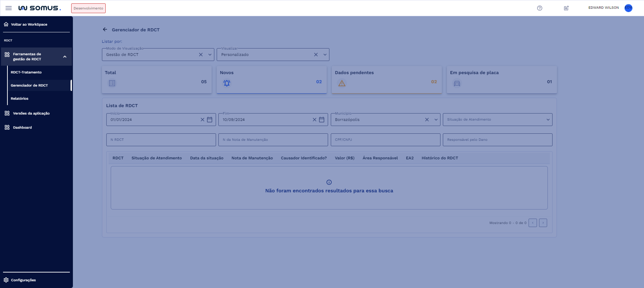Click the car icon on Em pesquisa de placa
Viewport: 644px width, 288px height.
tap(457, 83)
